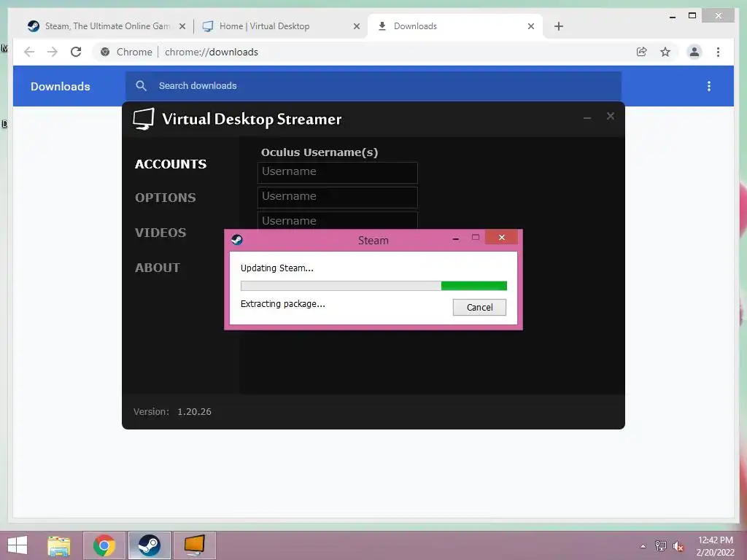Close the Virtual Desktop Streamer window
Viewport: 747px width, 560px height.
coord(611,116)
